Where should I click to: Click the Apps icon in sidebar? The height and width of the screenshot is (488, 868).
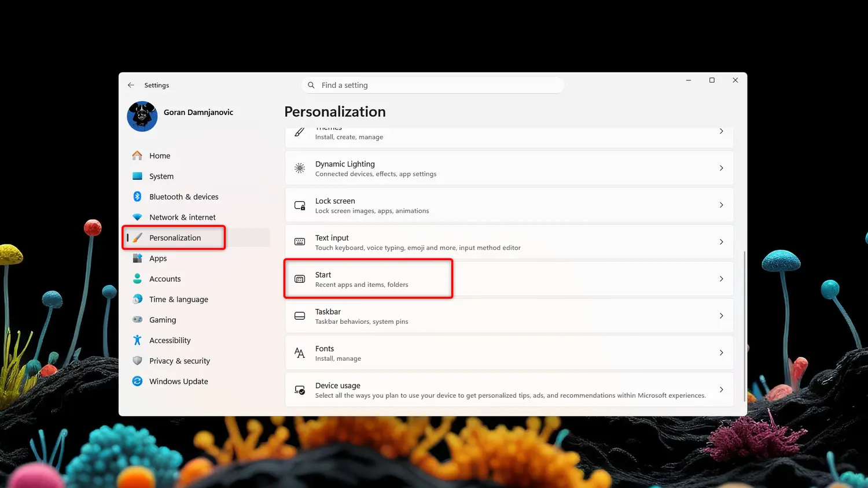click(137, 258)
